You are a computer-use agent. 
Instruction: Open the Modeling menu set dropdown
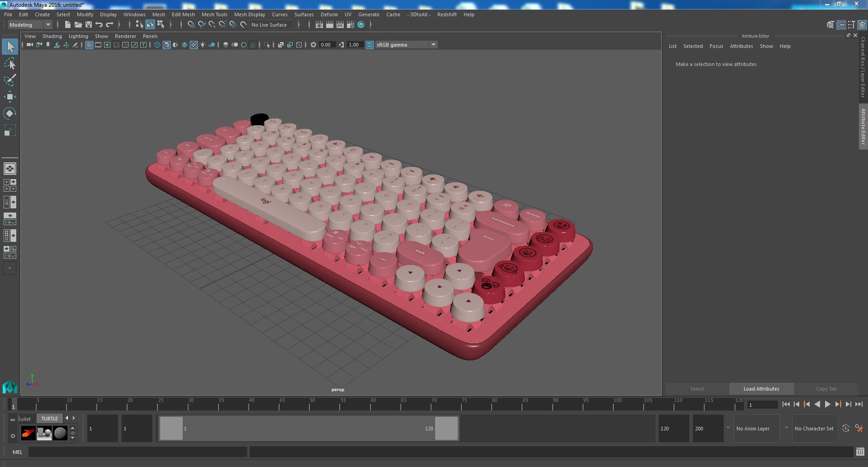pyautogui.click(x=30, y=25)
